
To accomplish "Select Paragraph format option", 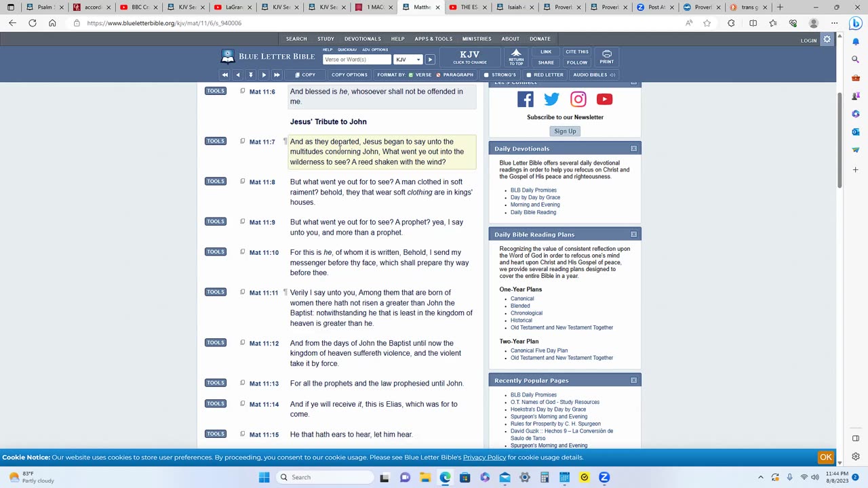I will click(x=454, y=75).
